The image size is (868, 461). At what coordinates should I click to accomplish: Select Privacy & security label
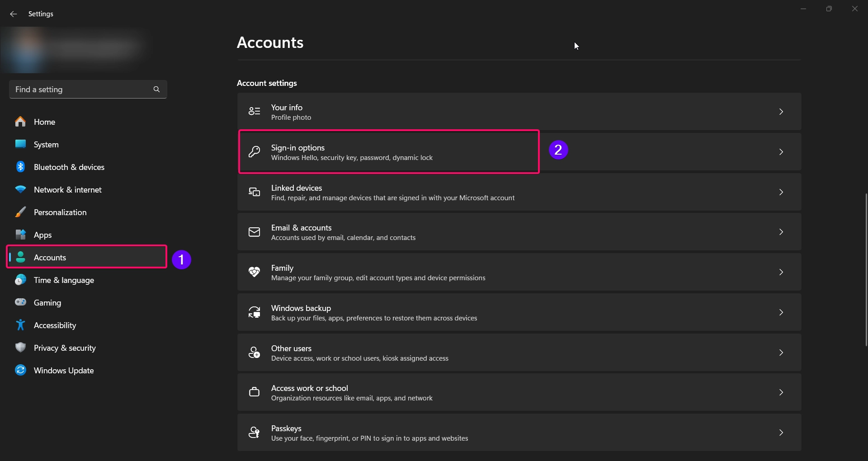tap(65, 348)
